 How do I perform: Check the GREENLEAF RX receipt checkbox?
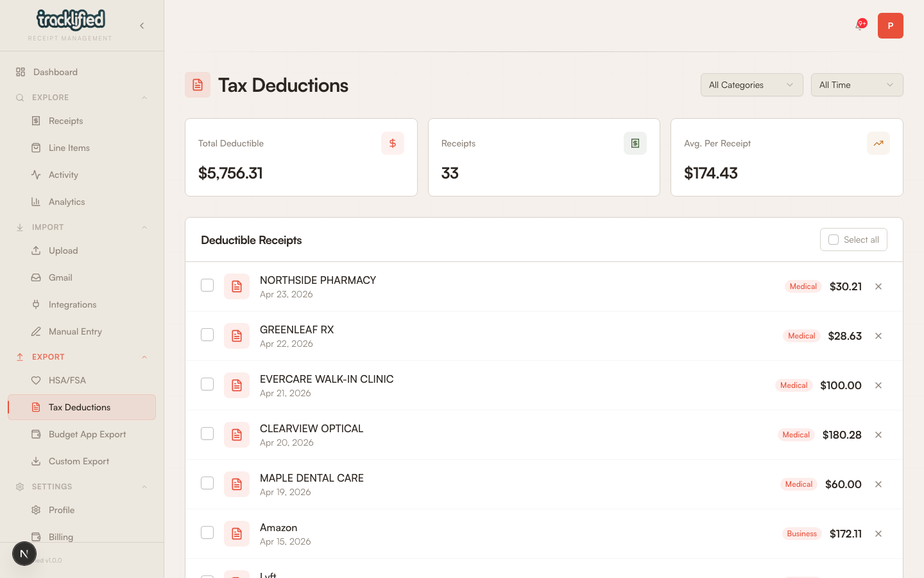click(207, 335)
